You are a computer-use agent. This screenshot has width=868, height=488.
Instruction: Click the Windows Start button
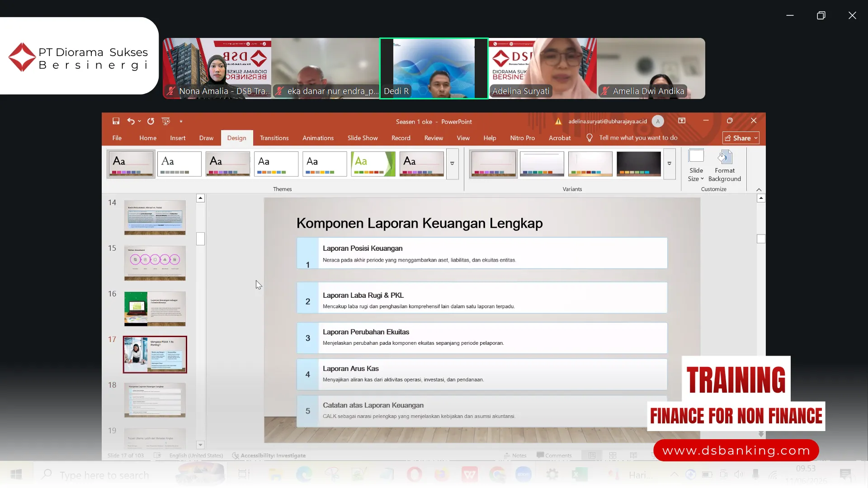pos(16,474)
